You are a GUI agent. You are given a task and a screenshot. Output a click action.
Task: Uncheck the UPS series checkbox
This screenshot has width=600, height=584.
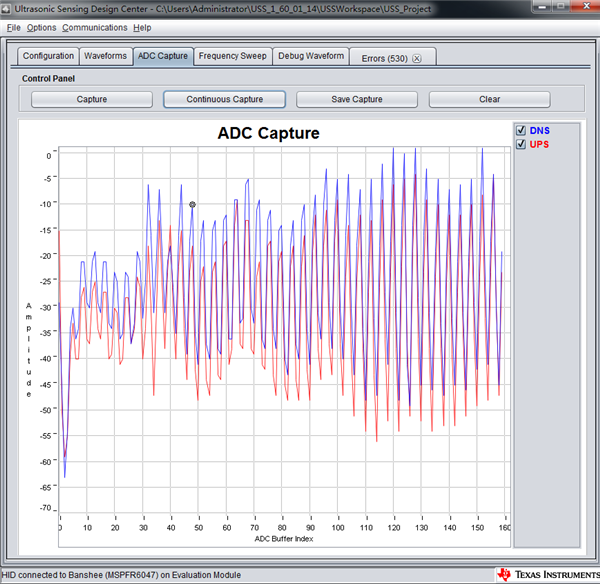[520, 144]
